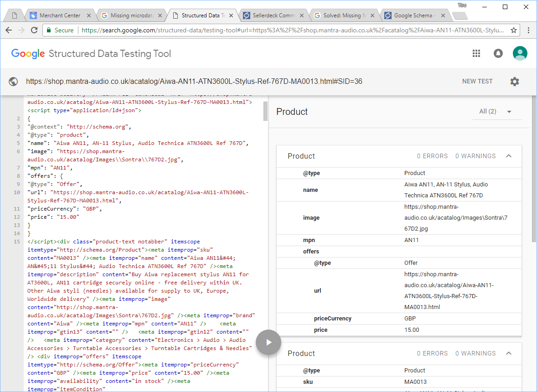This screenshot has height=392, width=537.
Task: Click the run test play button
Action: [x=268, y=342]
